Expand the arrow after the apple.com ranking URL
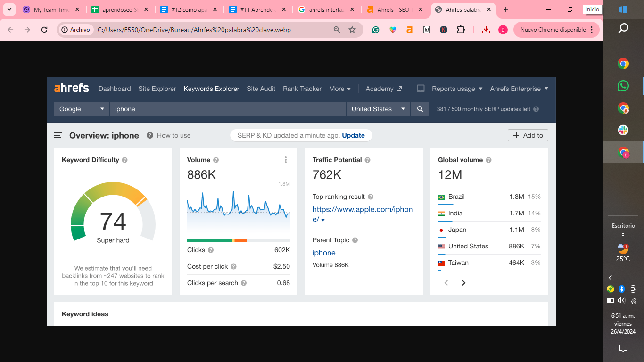The width and height of the screenshot is (644, 362). coord(323,220)
